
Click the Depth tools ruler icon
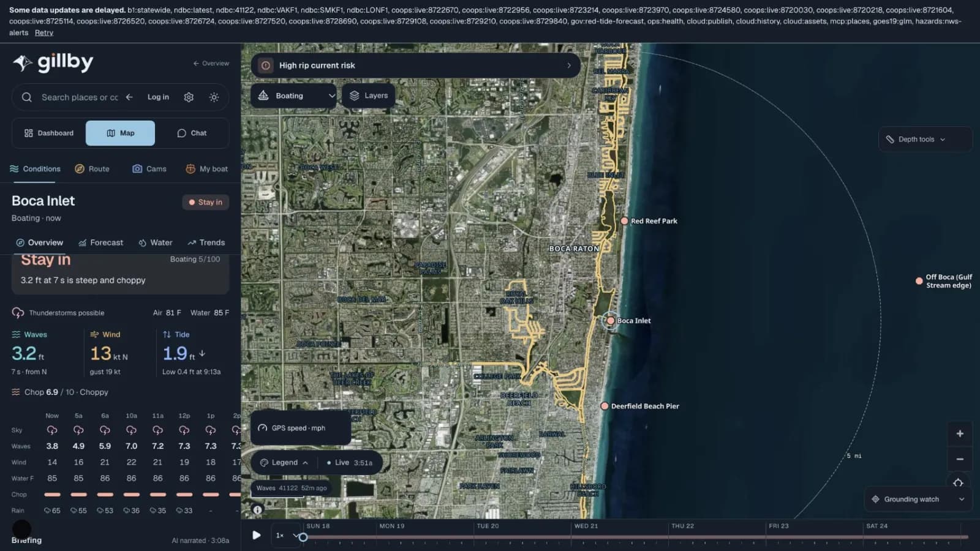coord(890,140)
